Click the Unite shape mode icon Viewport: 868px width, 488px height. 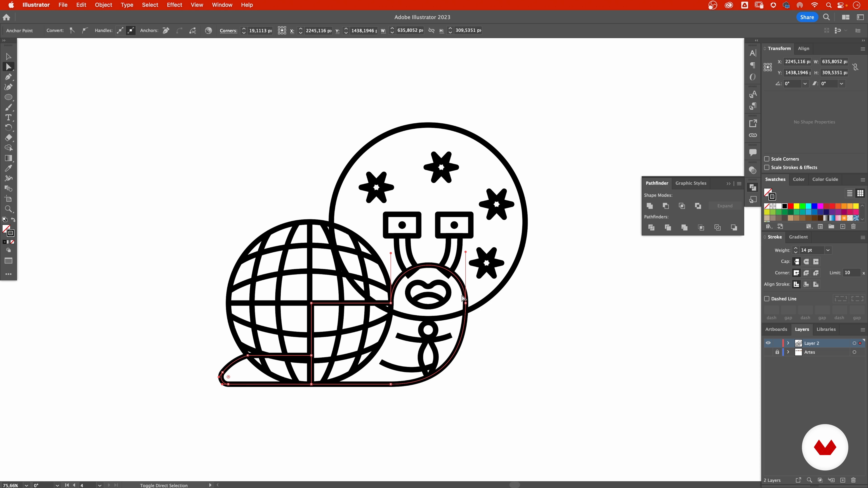click(x=650, y=206)
